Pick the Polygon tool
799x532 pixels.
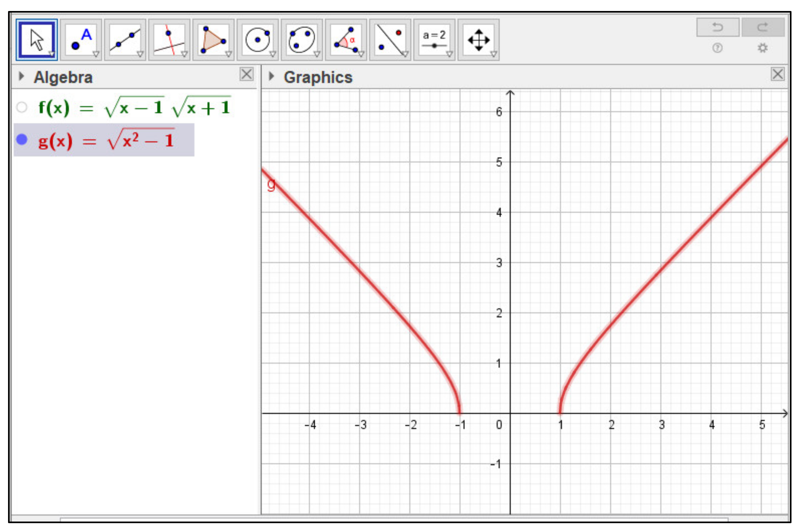tap(213, 40)
